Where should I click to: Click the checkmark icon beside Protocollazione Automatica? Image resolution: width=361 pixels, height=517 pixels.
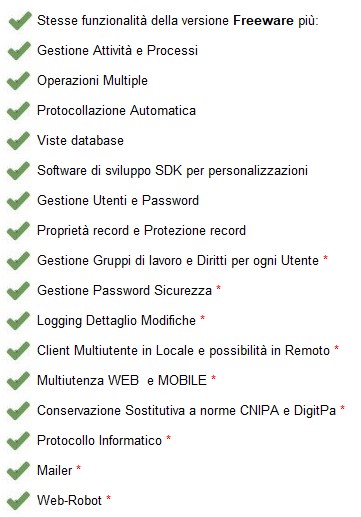[19, 111]
